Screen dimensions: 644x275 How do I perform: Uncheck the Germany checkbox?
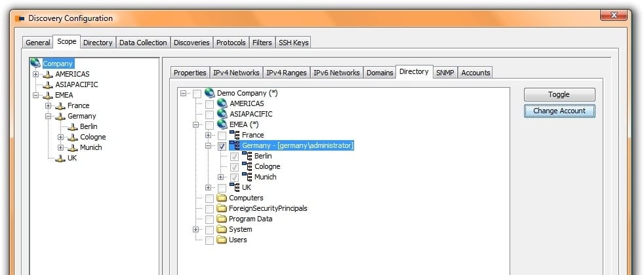(222, 146)
